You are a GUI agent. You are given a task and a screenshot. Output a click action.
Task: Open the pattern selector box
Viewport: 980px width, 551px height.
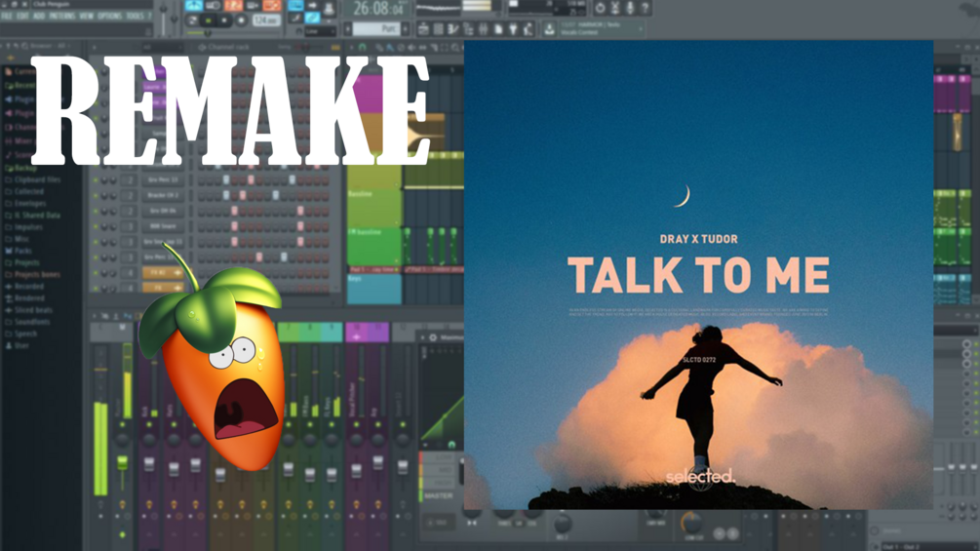[376, 29]
